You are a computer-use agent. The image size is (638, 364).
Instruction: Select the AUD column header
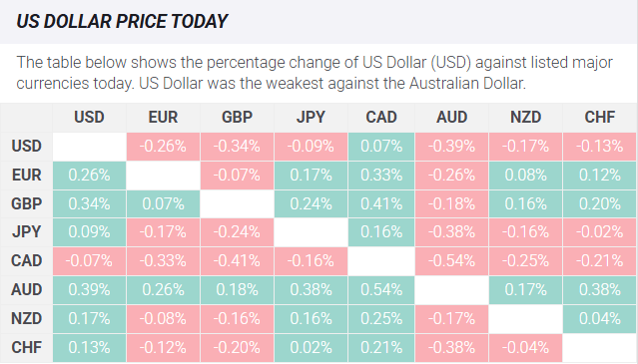pyautogui.click(x=451, y=118)
